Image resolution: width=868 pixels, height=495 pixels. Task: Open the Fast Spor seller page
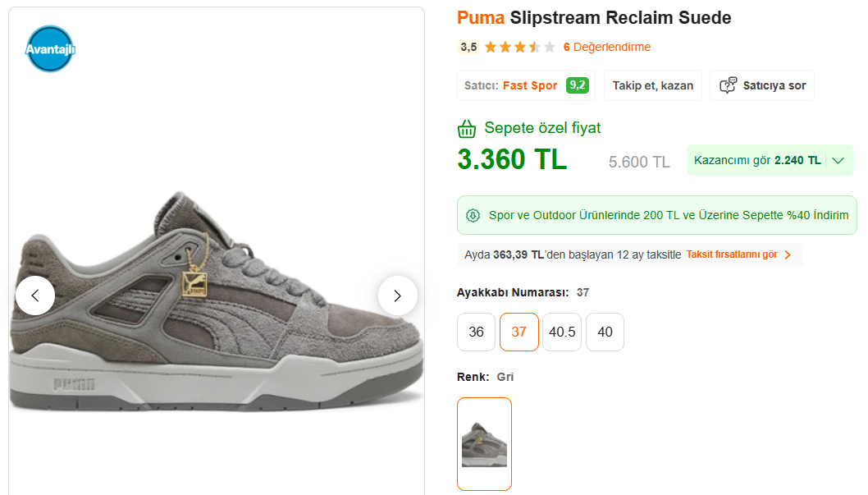coord(530,85)
